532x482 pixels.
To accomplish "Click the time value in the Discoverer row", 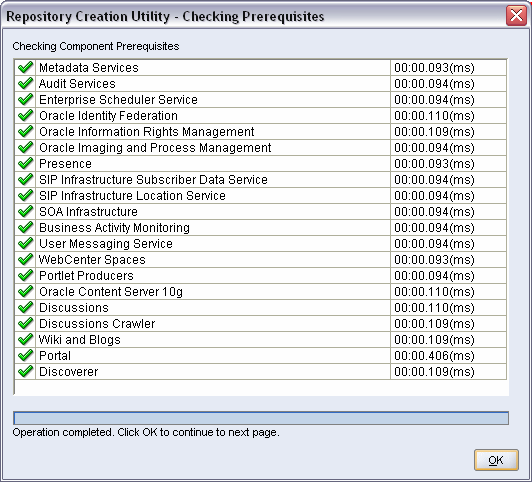I will [434, 371].
